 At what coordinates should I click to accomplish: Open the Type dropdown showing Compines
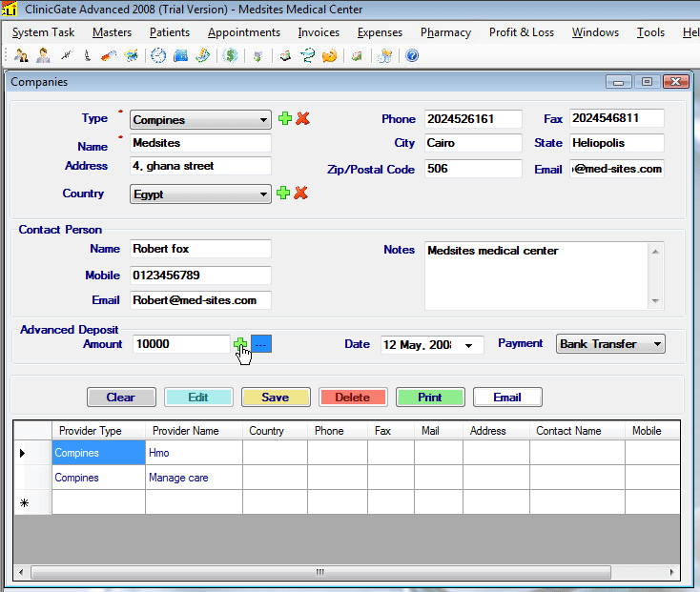click(x=200, y=120)
